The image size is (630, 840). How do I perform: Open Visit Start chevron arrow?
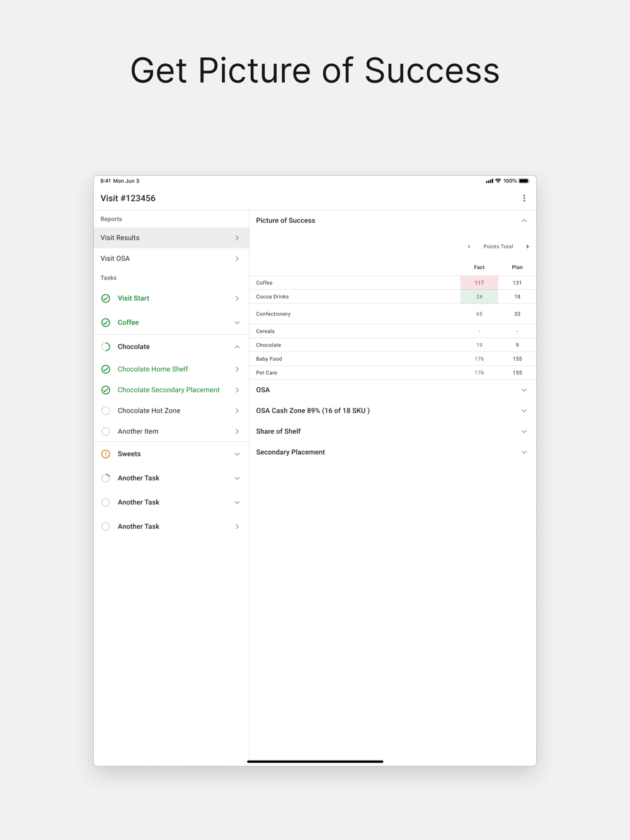pos(238,298)
